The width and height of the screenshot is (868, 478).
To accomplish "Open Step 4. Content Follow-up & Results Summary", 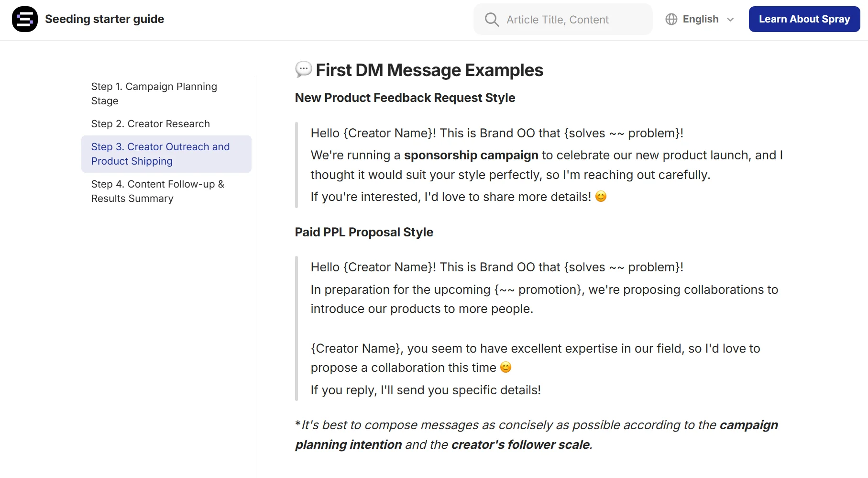I will click(157, 191).
